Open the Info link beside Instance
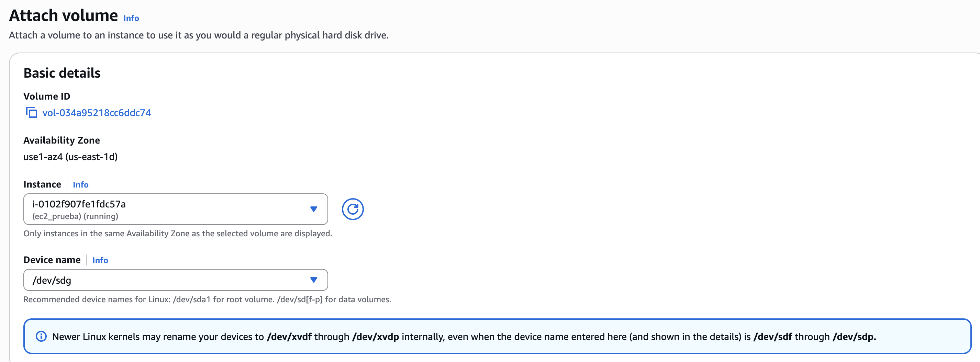 click(x=80, y=184)
